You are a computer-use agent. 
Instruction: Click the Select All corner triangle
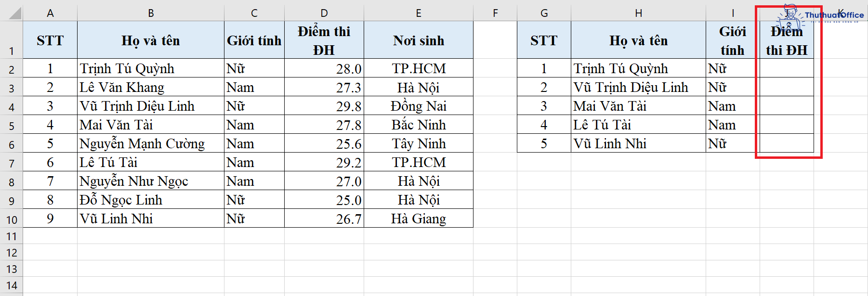coord(14,13)
